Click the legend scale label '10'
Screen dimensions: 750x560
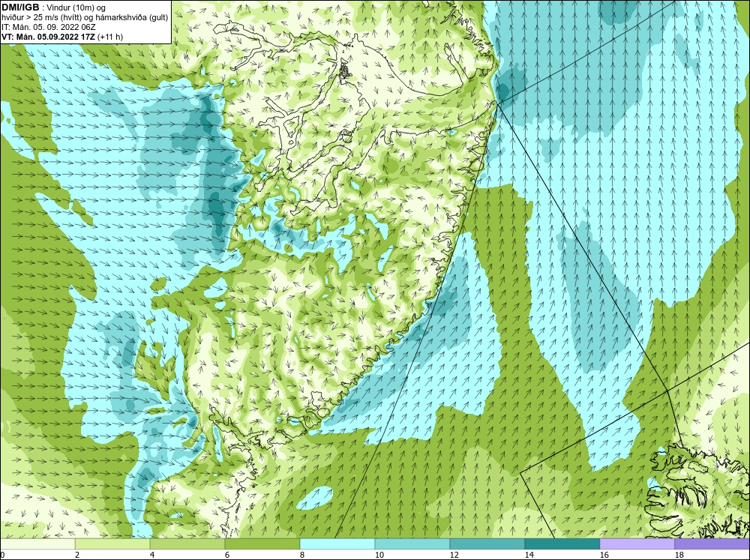pyautogui.click(x=379, y=555)
